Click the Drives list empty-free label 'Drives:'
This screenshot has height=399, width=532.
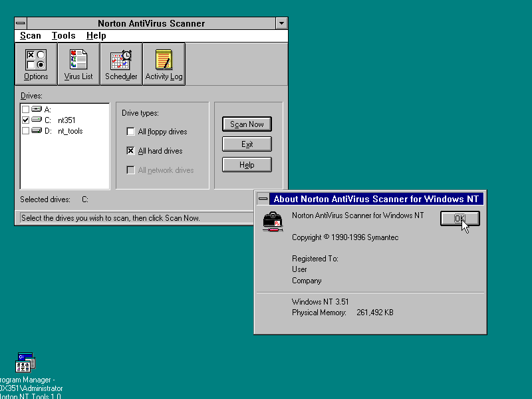[x=31, y=96]
